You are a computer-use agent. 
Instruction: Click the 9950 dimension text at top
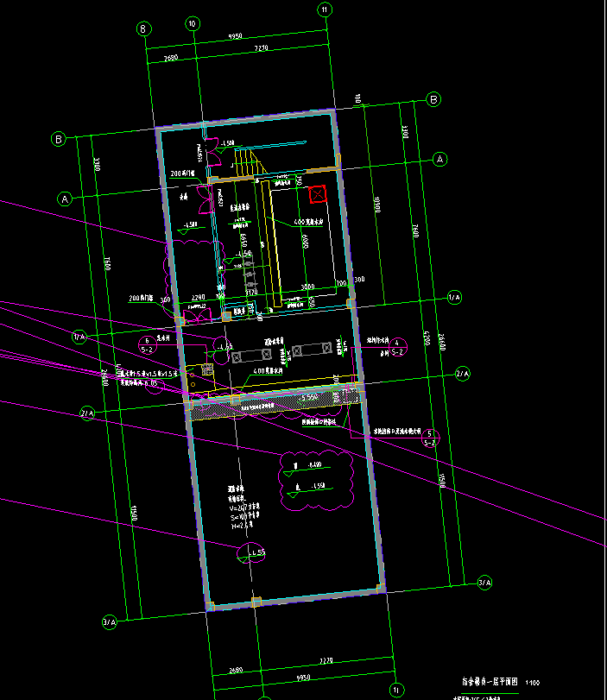234,37
